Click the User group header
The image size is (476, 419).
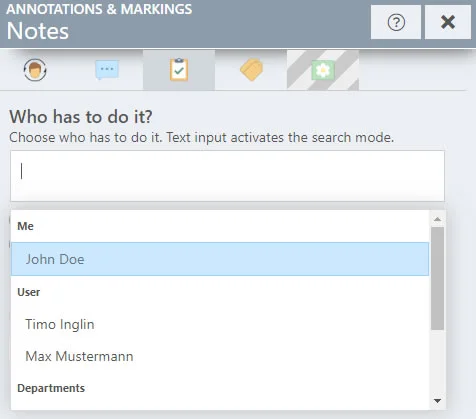pos(29,292)
